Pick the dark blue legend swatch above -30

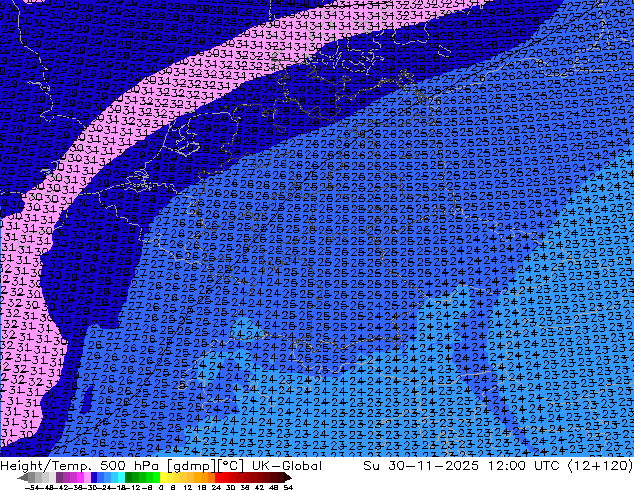[94, 477]
